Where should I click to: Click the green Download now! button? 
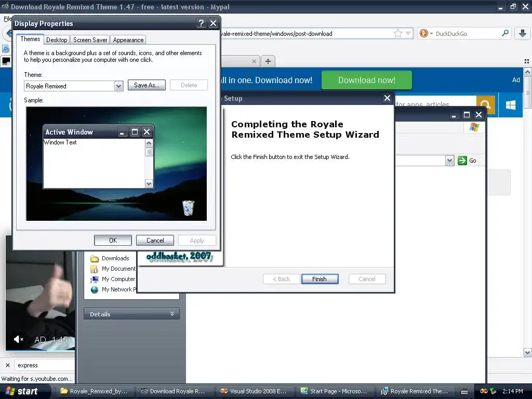[367, 80]
